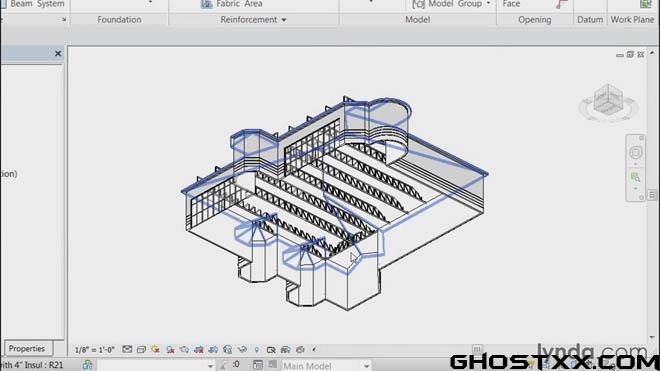Click scroll-down arrow of view vertical scrollbar
This screenshot has height=371, width=660.
[652, 337]
